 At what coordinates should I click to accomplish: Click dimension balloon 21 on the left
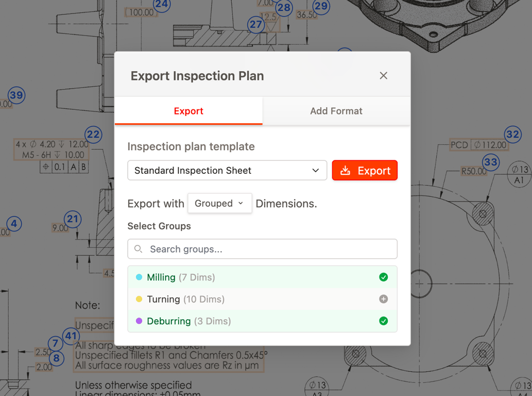(73, 219)
